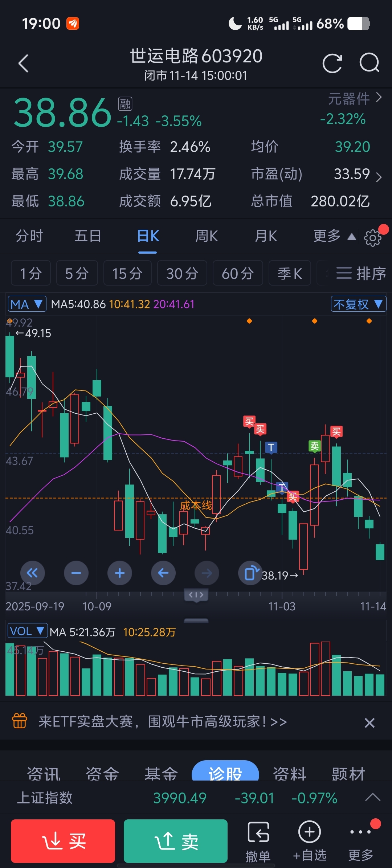The width and height of the screenshot is (392, 868).
Task: Expand 更多 period options
Action: pos(334,236)
